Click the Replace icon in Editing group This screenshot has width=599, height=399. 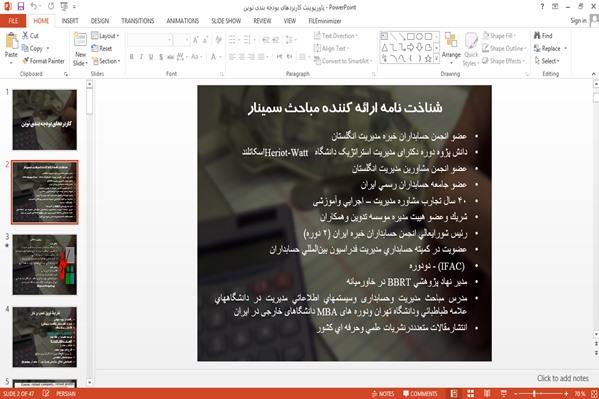[537, 48]
